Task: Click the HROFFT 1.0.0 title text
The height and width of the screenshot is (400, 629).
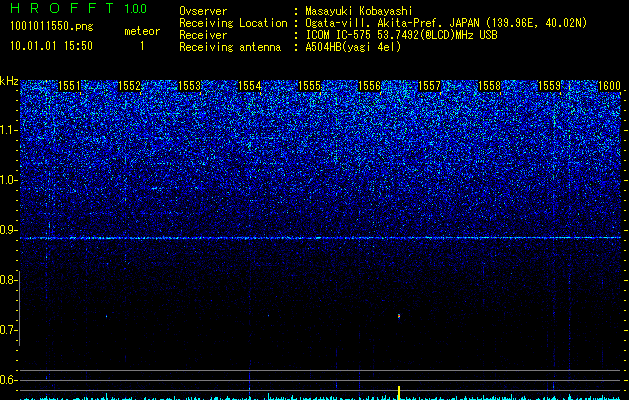Action: tap(79, 8)
